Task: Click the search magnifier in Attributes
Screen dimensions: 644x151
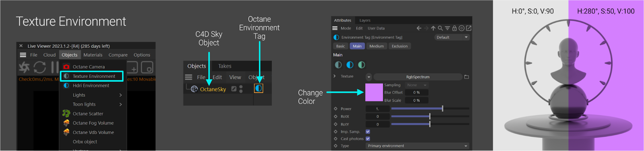Action: 440,28
